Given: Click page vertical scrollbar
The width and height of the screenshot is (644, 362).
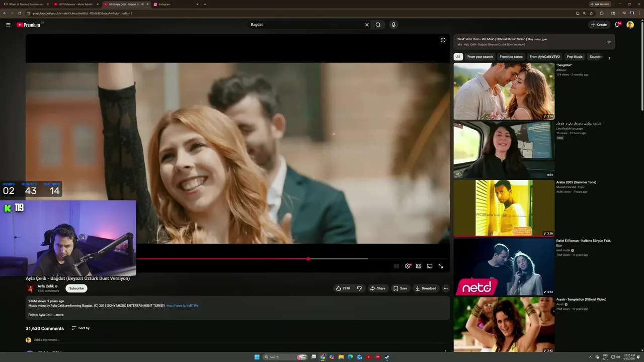Looking at the screenshot, I should [x=641, y=65].
